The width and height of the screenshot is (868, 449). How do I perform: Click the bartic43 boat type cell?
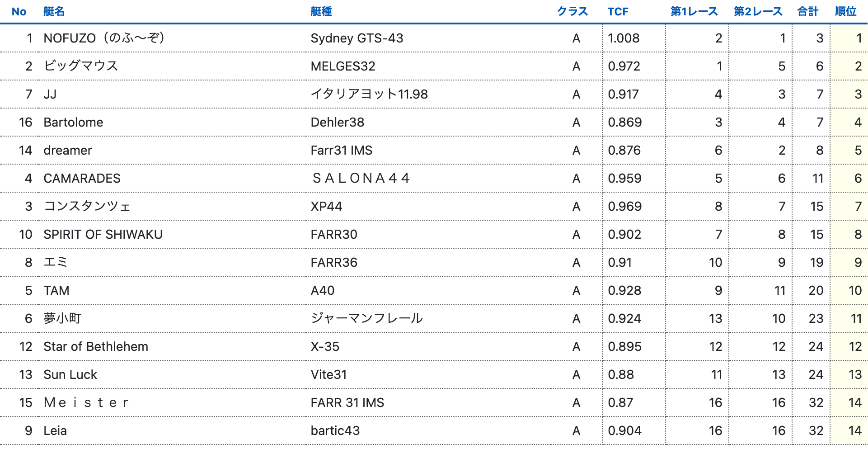point(335,430)
